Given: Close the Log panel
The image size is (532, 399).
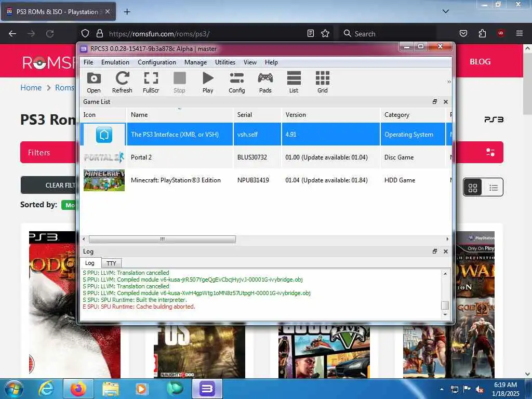Looking at the screenshot, I should [445, 251].
